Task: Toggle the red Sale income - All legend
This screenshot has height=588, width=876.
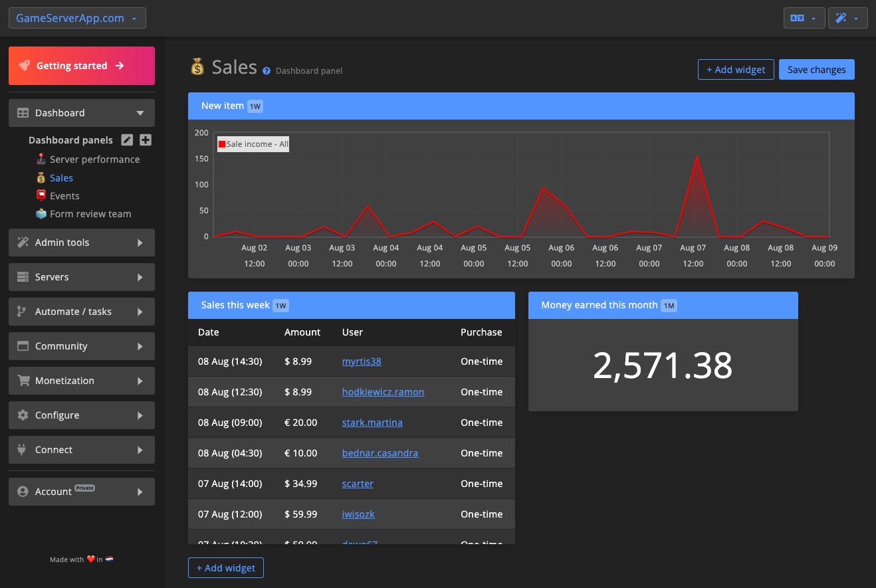Action: [253, 144]
